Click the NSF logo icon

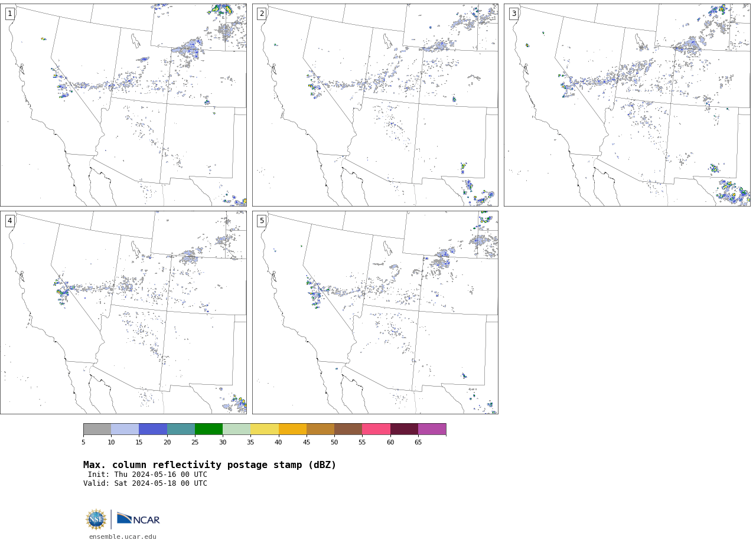pyautogui.click(x=96, y=519)
